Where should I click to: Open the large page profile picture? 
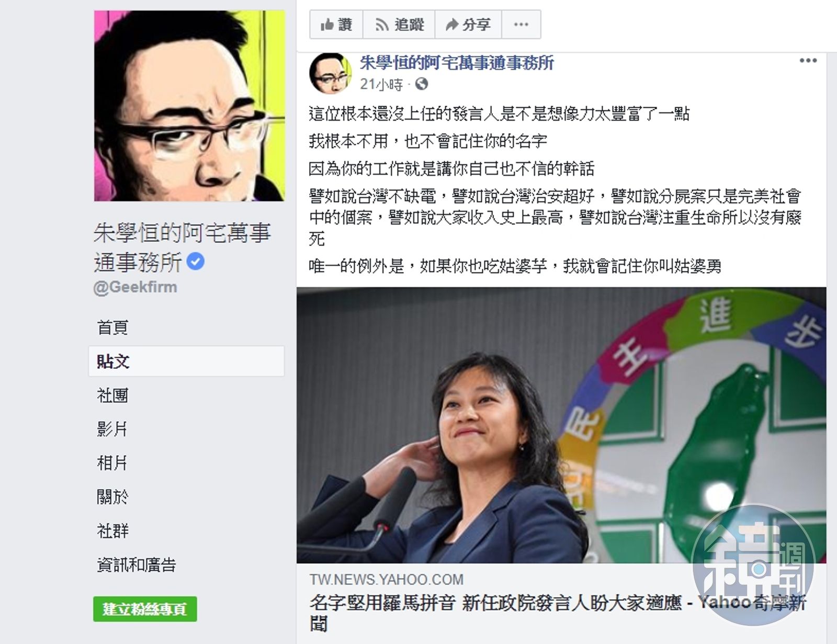point(189,106)
